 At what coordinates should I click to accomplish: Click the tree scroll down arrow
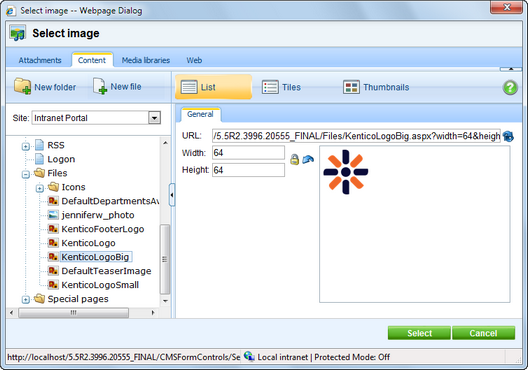tap(165, 301)
